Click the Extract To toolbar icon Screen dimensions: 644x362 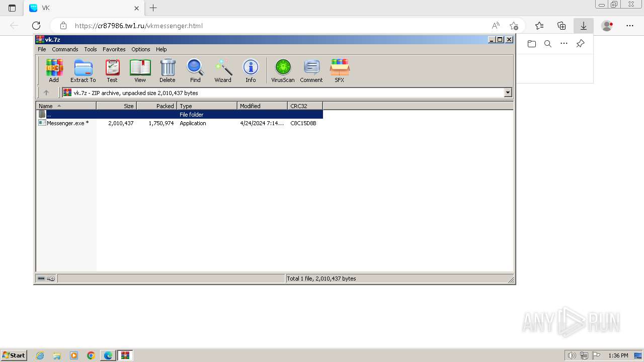click(x=83, y=70)
